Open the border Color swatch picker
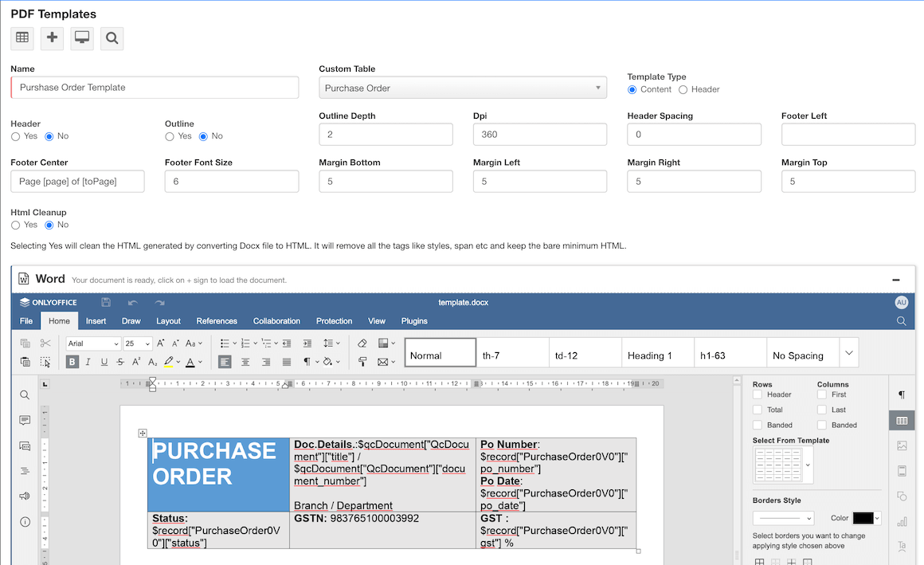This screenshot has height=565, width=924. pos(867,518)
